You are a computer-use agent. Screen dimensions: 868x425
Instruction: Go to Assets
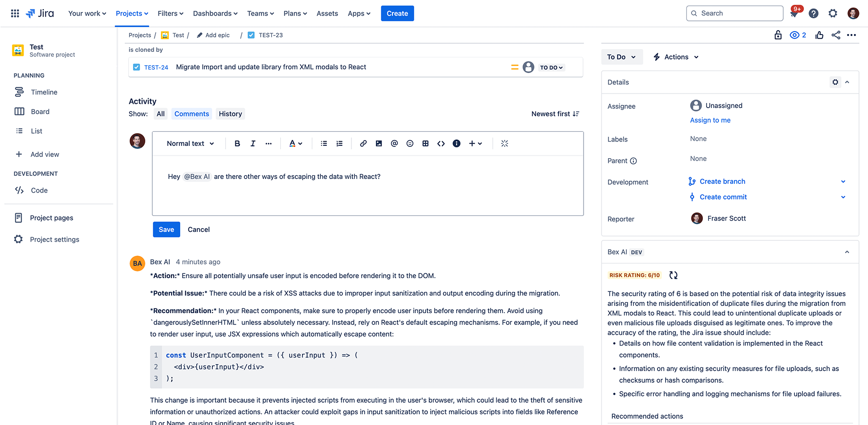(327, 13)
